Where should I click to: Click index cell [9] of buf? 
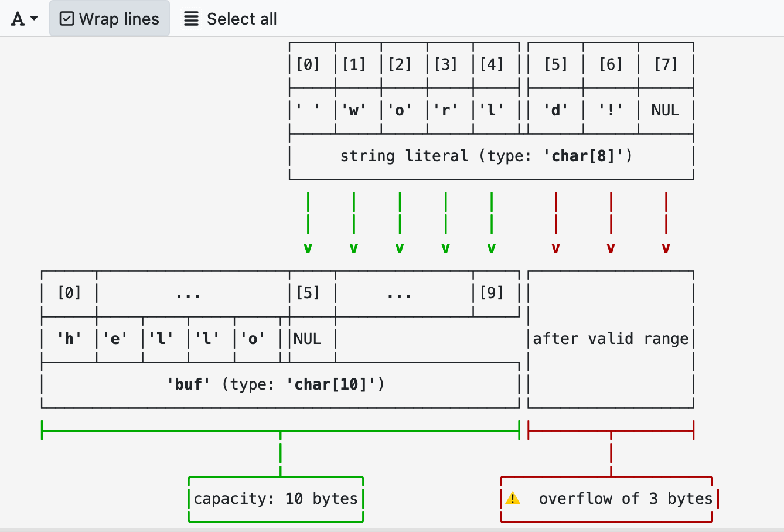pos(492,292)
